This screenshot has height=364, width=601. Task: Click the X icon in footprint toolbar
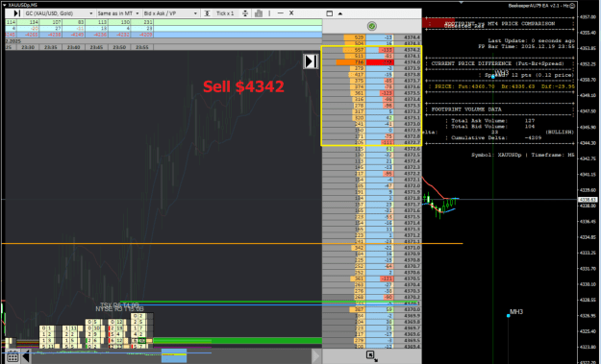coord(291,13)
